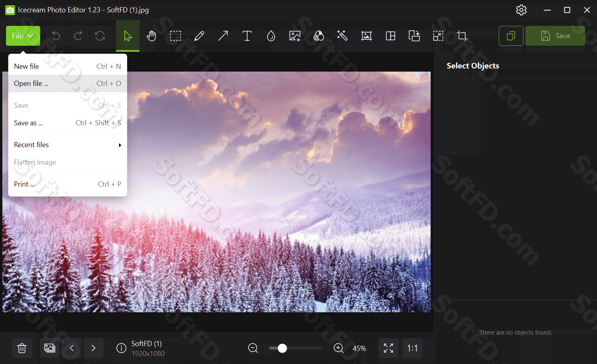Pick the Arrow drawing tool

click(x=223, y=36)
